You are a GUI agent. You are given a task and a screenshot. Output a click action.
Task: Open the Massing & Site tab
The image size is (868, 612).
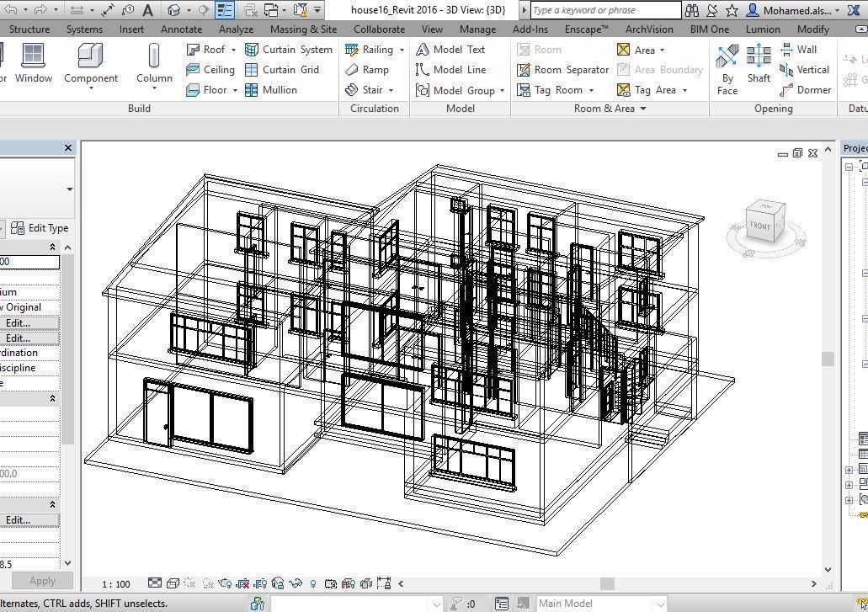point(303,29)
